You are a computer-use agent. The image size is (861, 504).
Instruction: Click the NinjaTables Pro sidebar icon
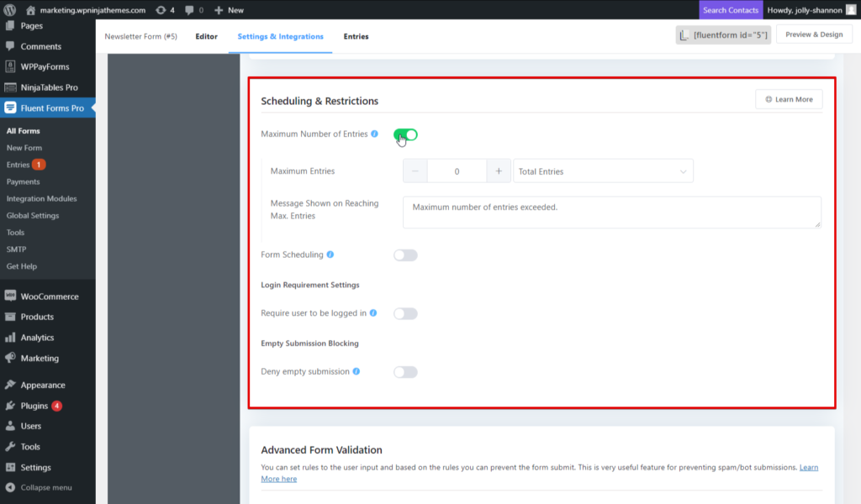click(10, 87)
